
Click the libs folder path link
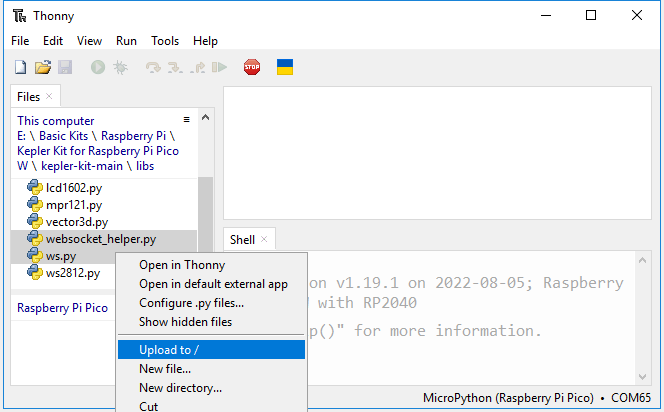pos(145,166)
